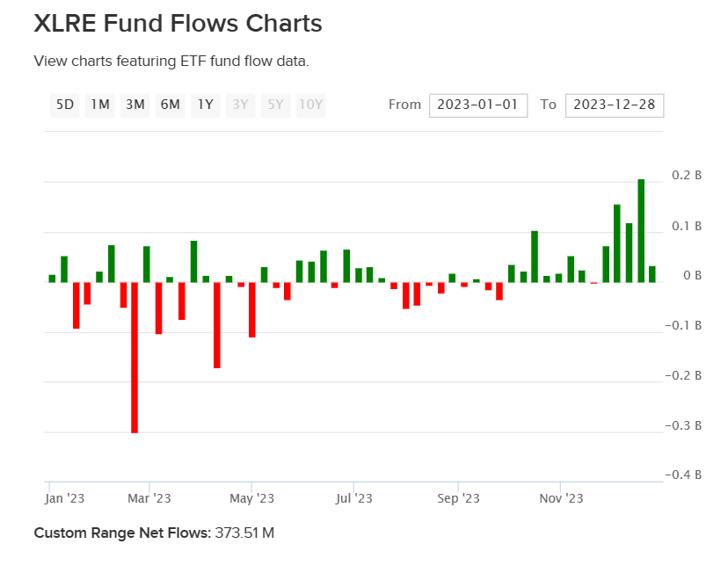Switch to the 1Y range view
This screenshot has width=728, height=580.
[x=205, y=105]
